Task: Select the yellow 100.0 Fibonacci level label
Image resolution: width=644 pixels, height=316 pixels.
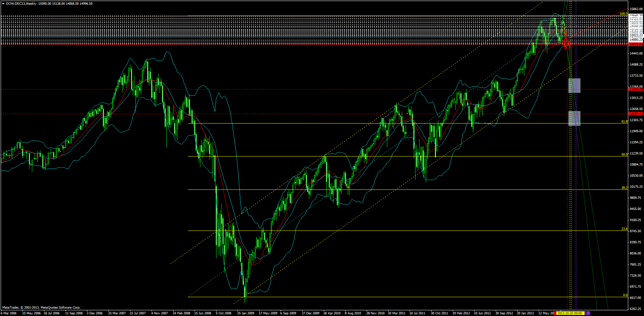Action: tap(624, 14)
